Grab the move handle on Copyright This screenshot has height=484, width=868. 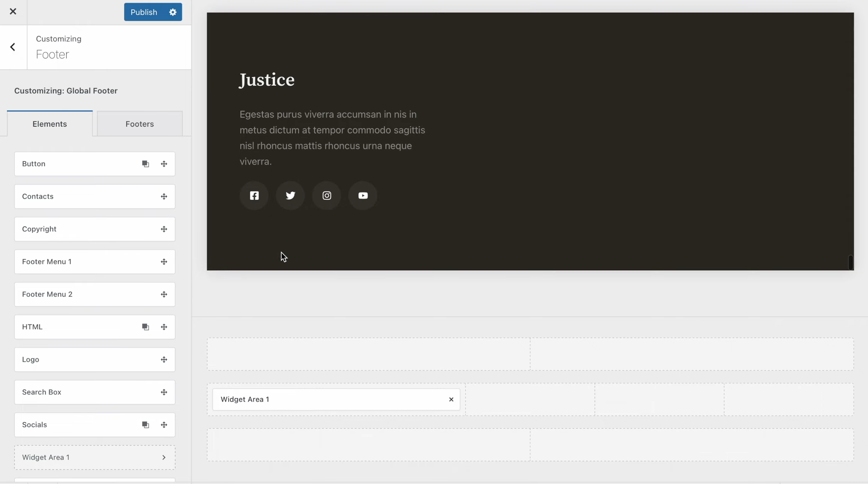164,229
